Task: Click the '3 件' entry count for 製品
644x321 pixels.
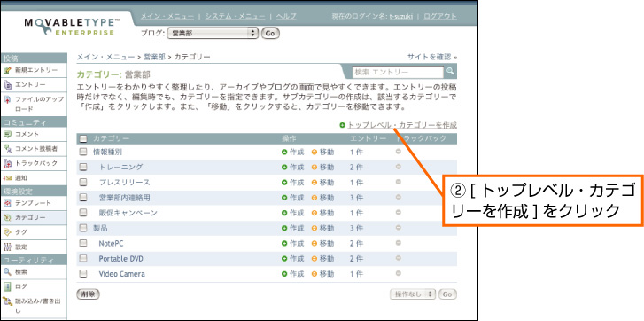Action: [356, 228]
